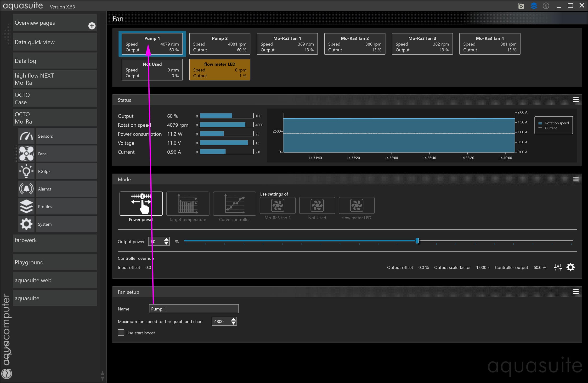
Task: Open controller settings gear icon
Action: (570, 267)
